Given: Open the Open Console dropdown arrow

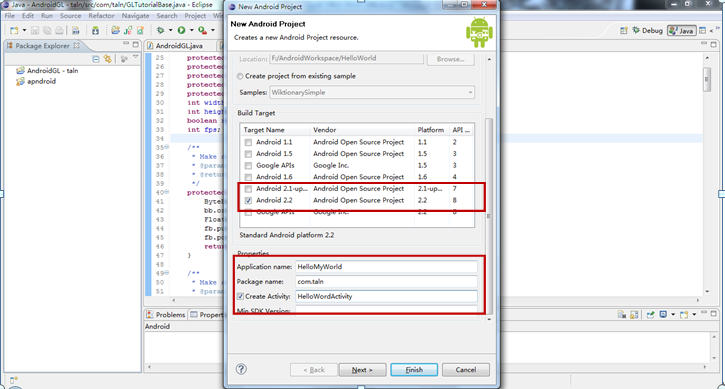Looking at the screenshot, I should click(x=694, y=315).
